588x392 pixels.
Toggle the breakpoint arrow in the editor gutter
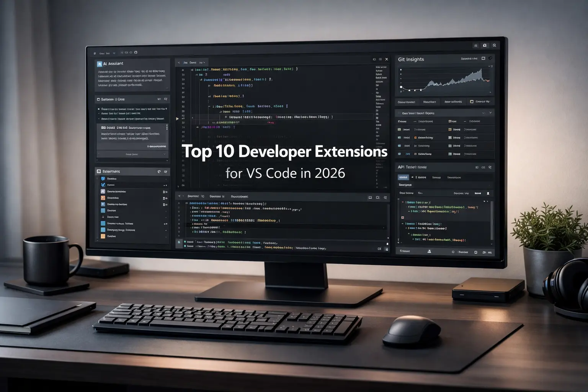click(177, 118)
